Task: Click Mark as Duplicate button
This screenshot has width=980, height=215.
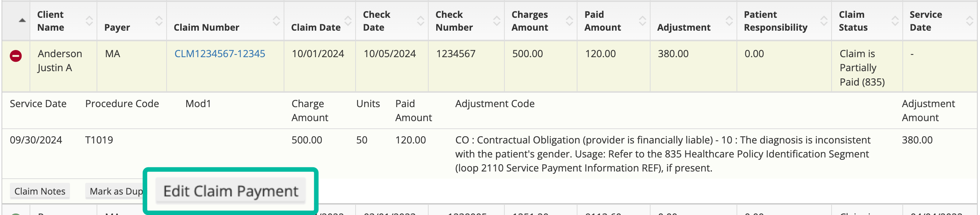Action: click(x=114, y=191)
